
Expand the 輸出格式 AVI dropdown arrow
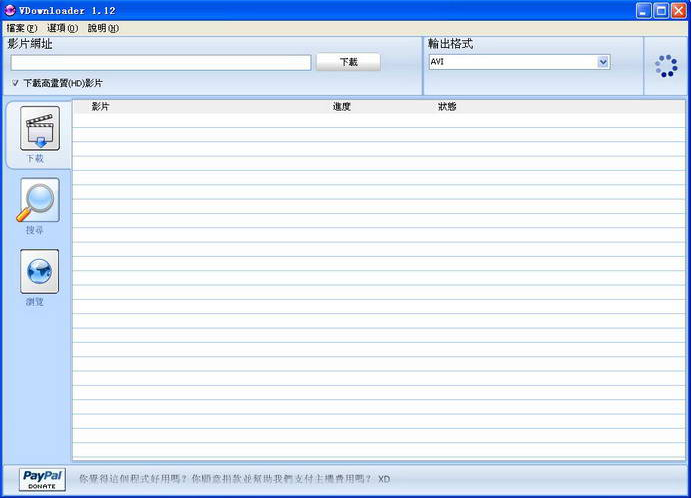point(603,62)
